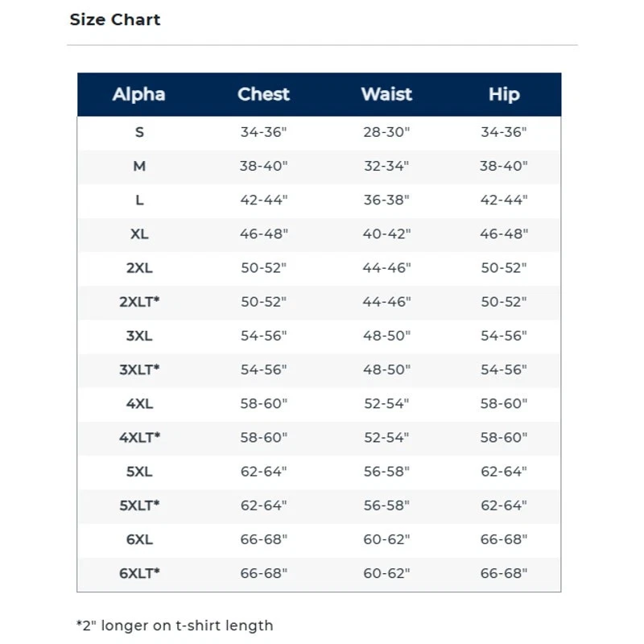Click the 2XLT* size label
Image resolution: width=644 pixels, height=644 pixels.
[139, 301]
